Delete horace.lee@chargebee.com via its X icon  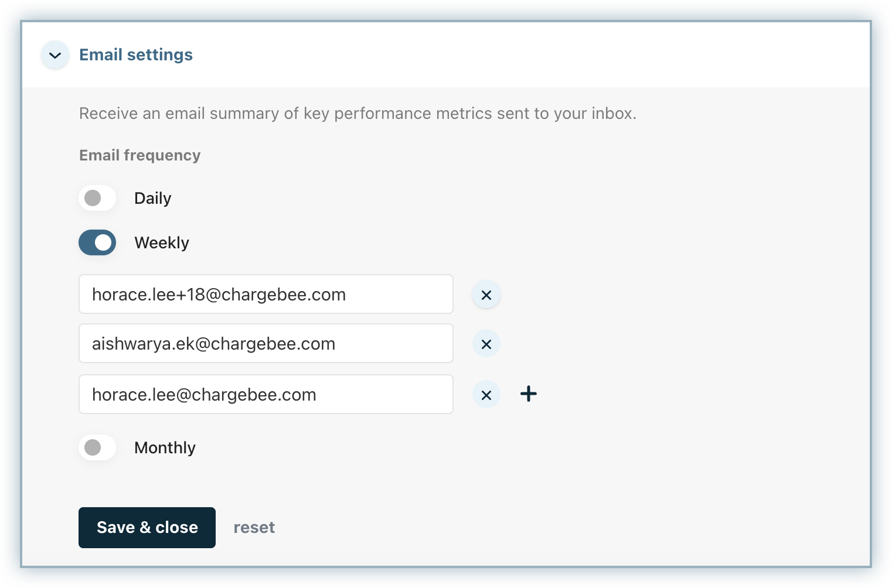[486, 395]
